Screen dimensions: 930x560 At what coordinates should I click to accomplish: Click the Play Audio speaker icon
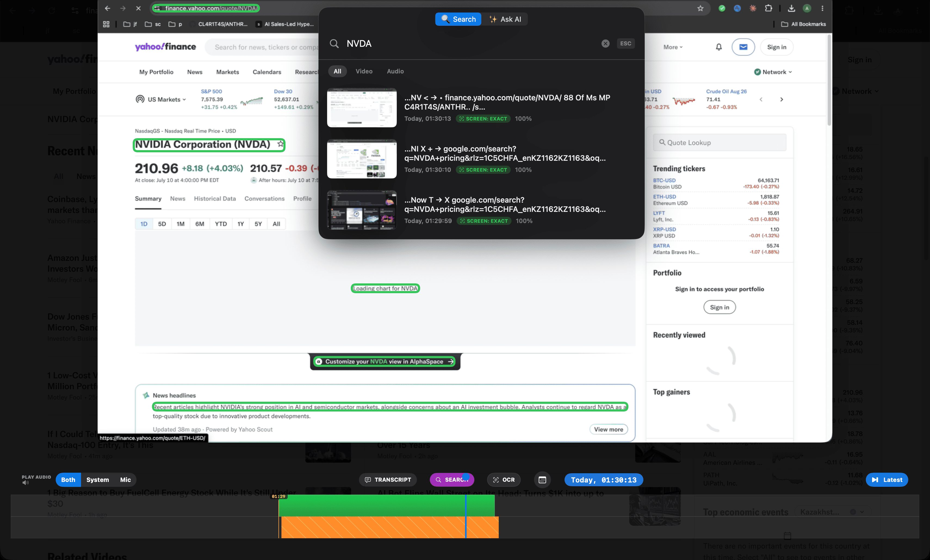[25, 483]
